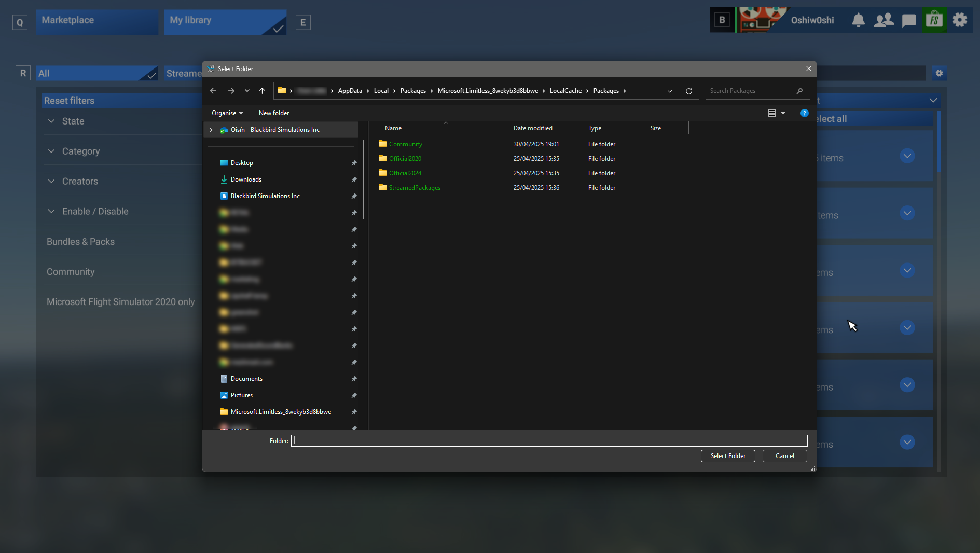
Task: Switch to the My library tab
Action: pyautogui.click(x=225, y=22)
